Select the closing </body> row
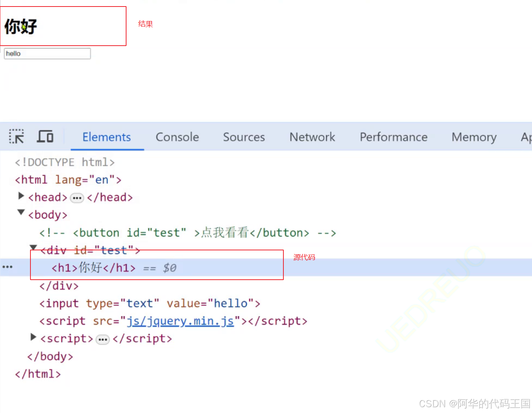This screenshot has width=532, height=413. pyautogui.click(x=50, y=356)
